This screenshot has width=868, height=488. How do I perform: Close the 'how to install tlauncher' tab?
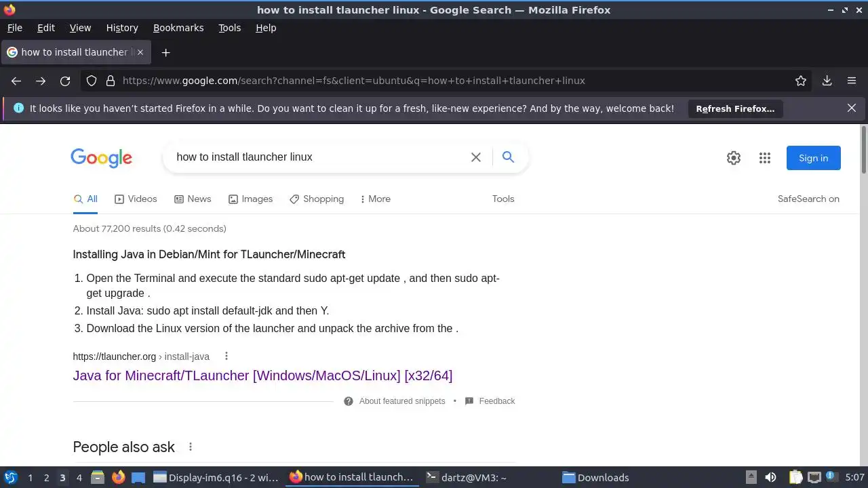140,52
